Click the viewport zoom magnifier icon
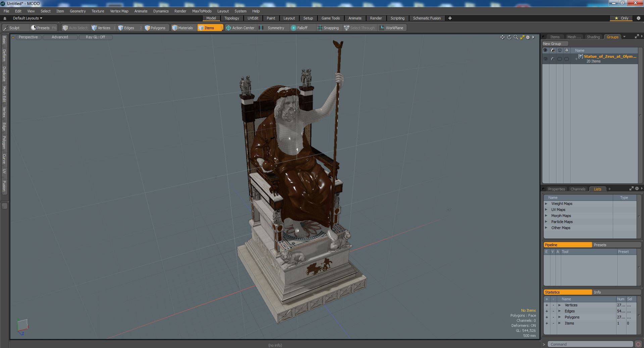Viewport: 644px width, 348px height. [x=516, y=37]
